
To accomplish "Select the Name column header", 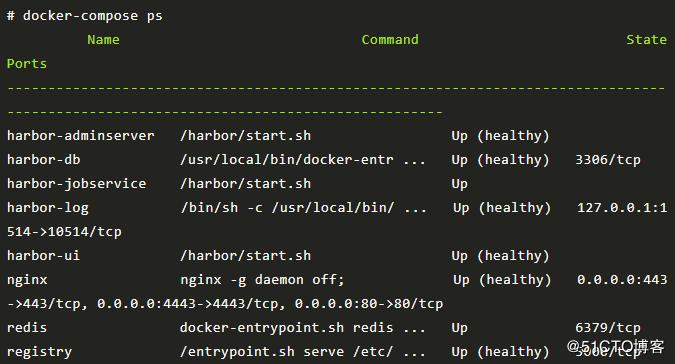I will point(103,40).
